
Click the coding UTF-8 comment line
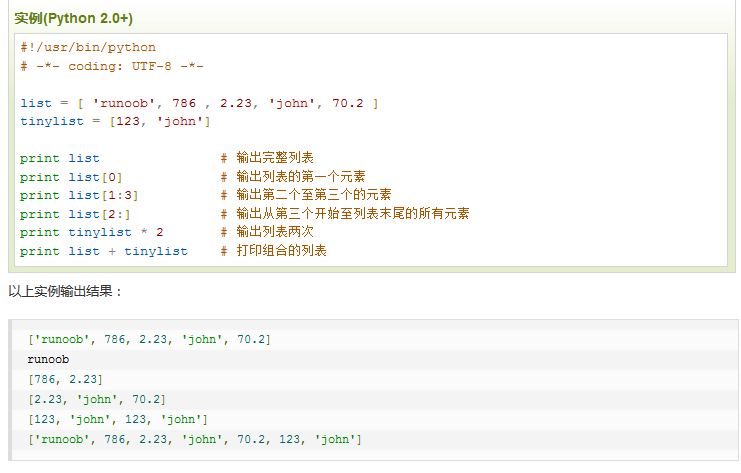(x=112, y=66)
